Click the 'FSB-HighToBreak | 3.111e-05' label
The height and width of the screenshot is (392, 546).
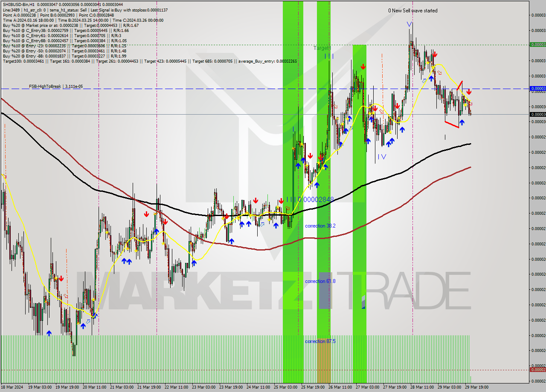[x=56, y=86]
